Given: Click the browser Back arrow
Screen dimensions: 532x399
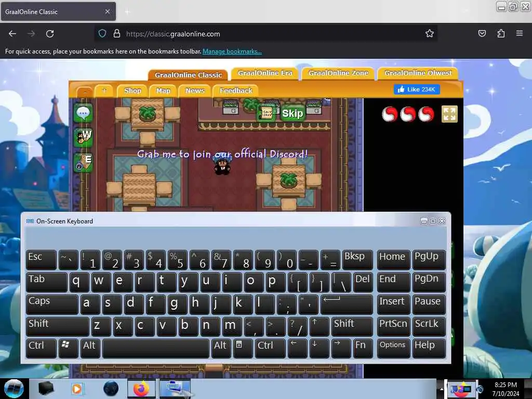Looking at the screenshot, I should (x=12, y=34).
